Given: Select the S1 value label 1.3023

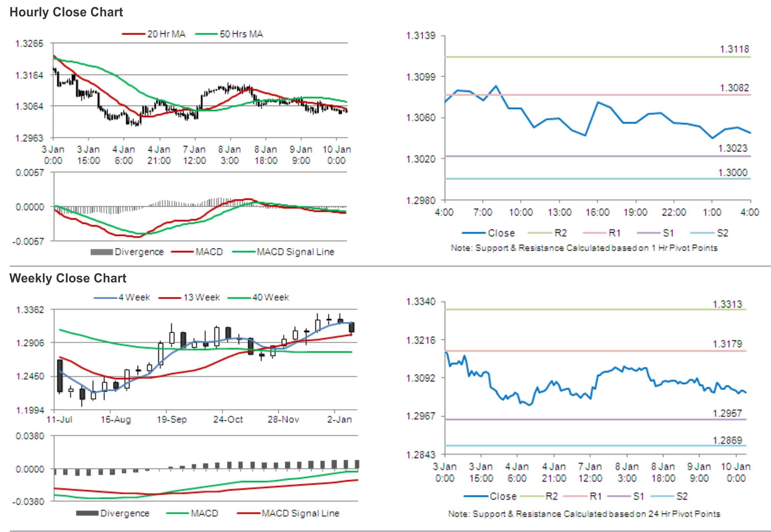Looking at the screenshot, I should tap(733, 148).
